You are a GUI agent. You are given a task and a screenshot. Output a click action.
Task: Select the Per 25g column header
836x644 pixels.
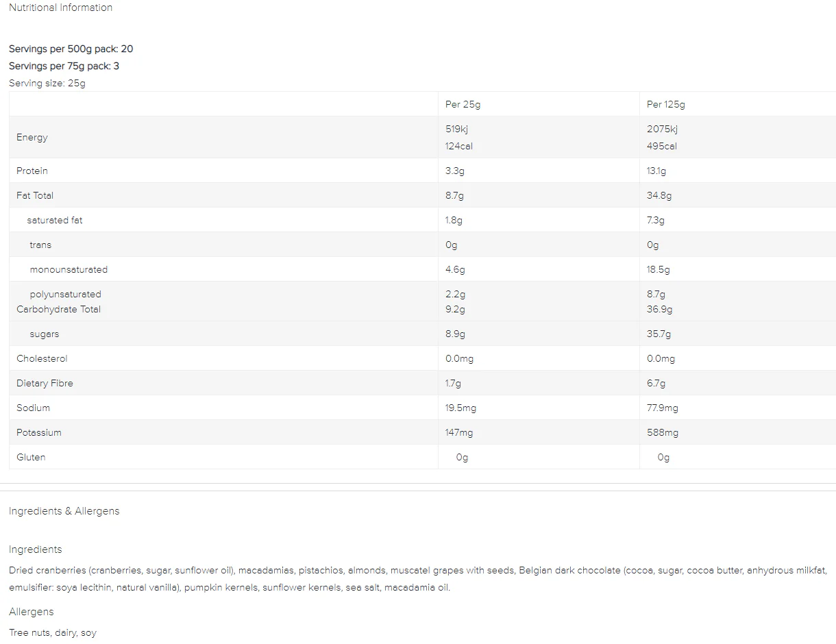tap(463, 104)
